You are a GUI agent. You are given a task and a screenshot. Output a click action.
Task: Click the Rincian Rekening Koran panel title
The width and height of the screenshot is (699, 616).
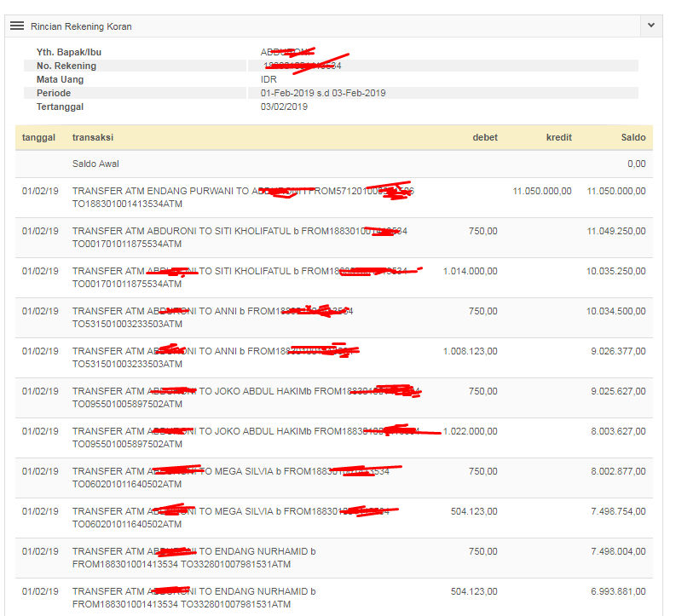coord(81,26)
